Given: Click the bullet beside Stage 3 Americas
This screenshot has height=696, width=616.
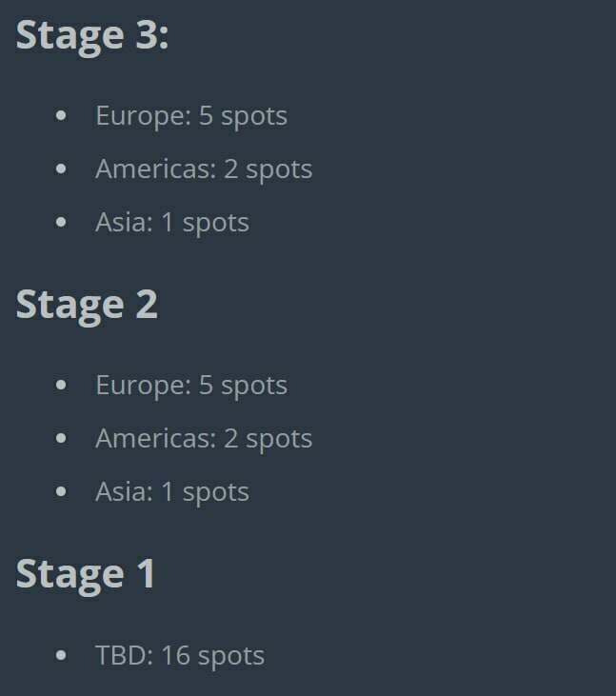Looking at the screenshot, I should pyautogui.click(x=62, y=169).
